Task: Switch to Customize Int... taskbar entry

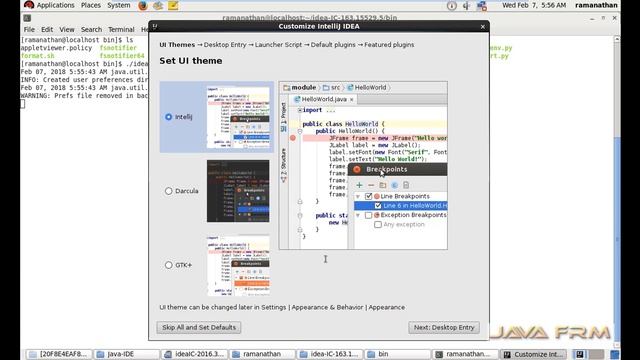Action: [533, 354]
